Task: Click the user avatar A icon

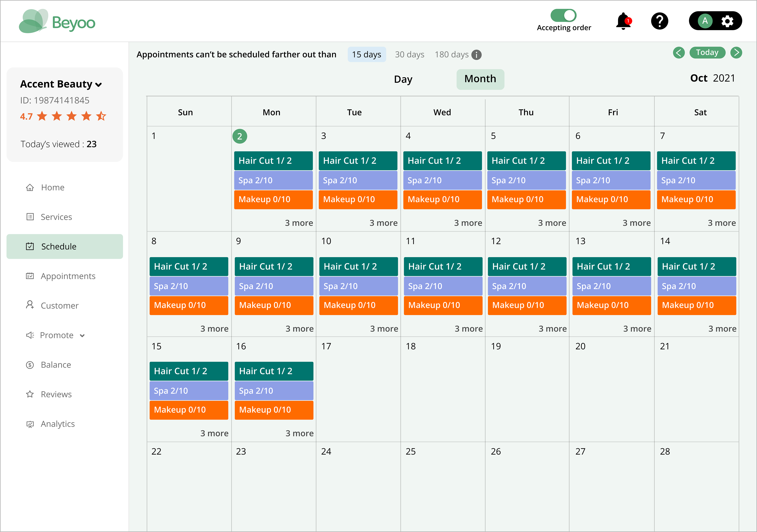Action: (x=705, y=21)
